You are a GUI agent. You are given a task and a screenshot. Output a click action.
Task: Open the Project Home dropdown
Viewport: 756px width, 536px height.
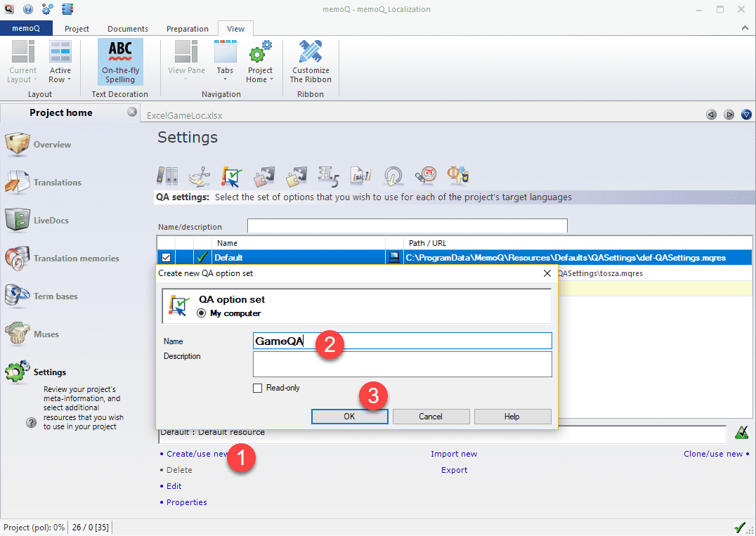261,63
